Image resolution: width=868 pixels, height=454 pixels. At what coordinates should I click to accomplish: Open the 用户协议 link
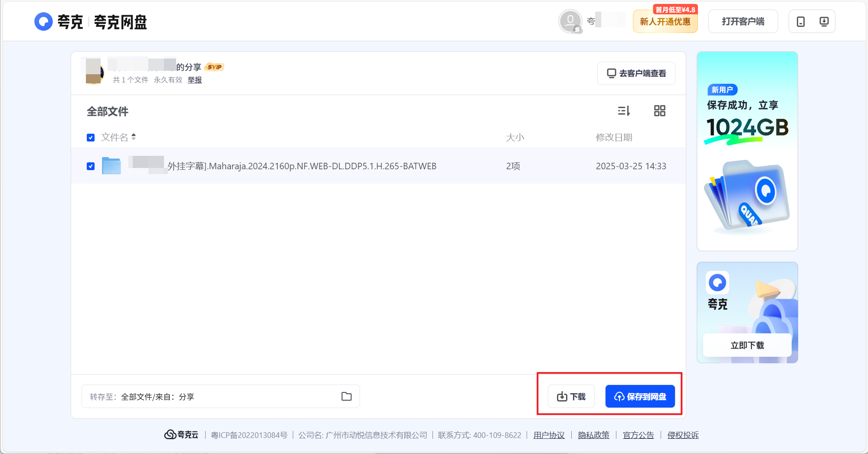(x=549, y=435)
